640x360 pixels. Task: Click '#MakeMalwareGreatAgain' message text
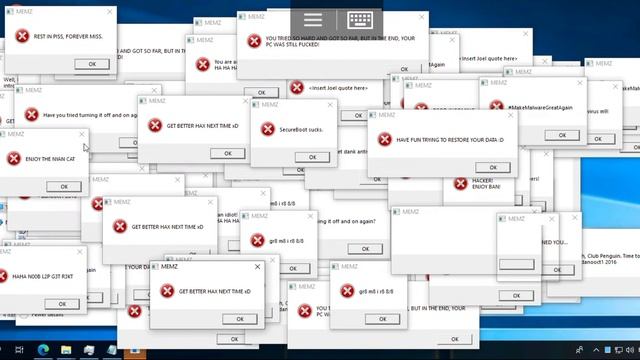coord(540,107)
